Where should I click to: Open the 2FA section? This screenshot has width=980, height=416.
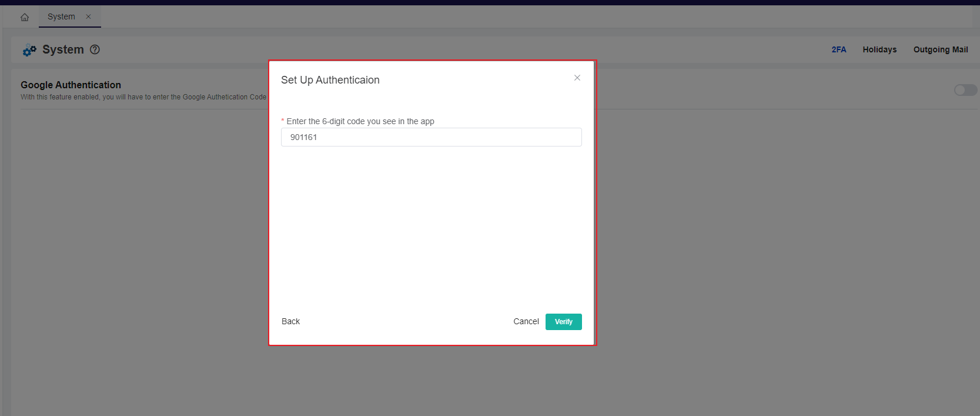click(838, 49)
